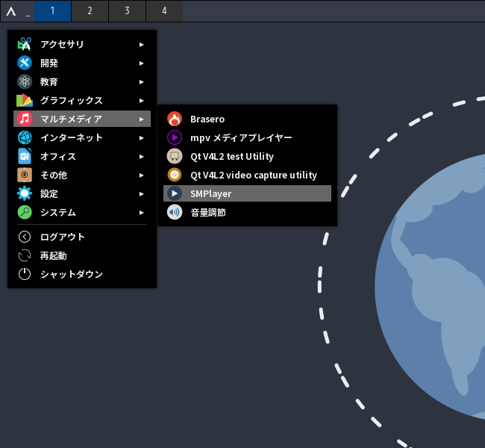Open the 開発 category label

tap(49, 63)
